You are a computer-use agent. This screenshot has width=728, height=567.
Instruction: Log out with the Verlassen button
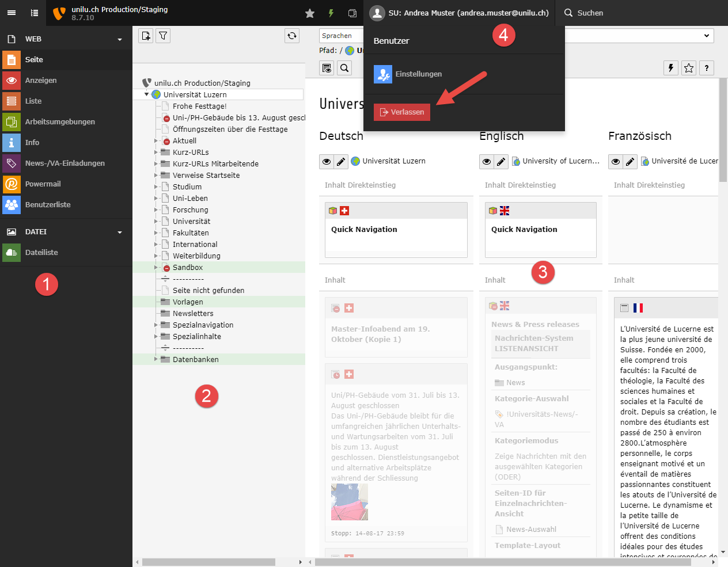tap(402, 112)
